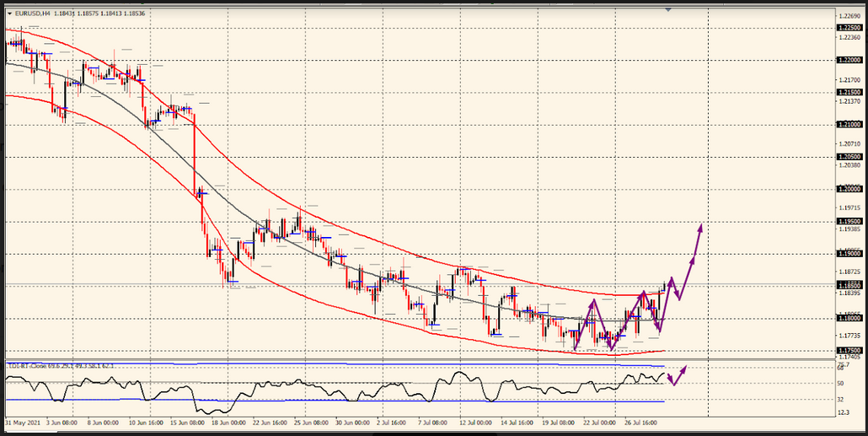Select the 1.19000 price level label

tap(849, 253)
